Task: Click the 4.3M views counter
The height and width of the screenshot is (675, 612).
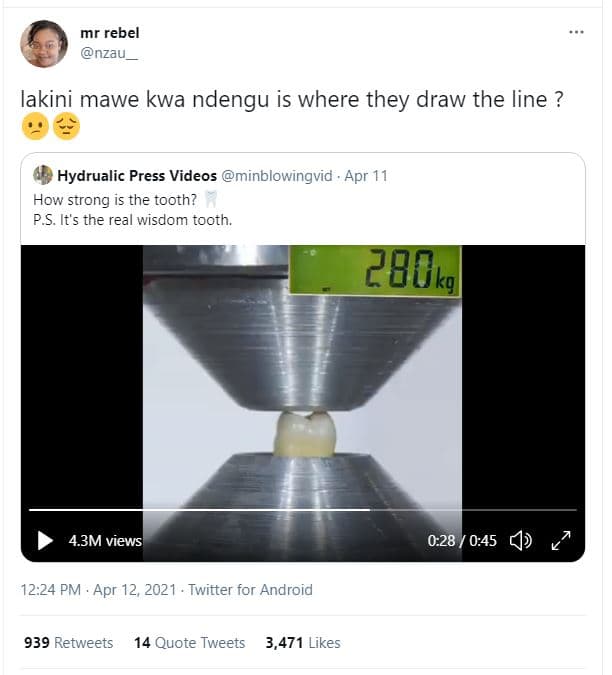Action: pyautogui.click(x=105, y=541)
